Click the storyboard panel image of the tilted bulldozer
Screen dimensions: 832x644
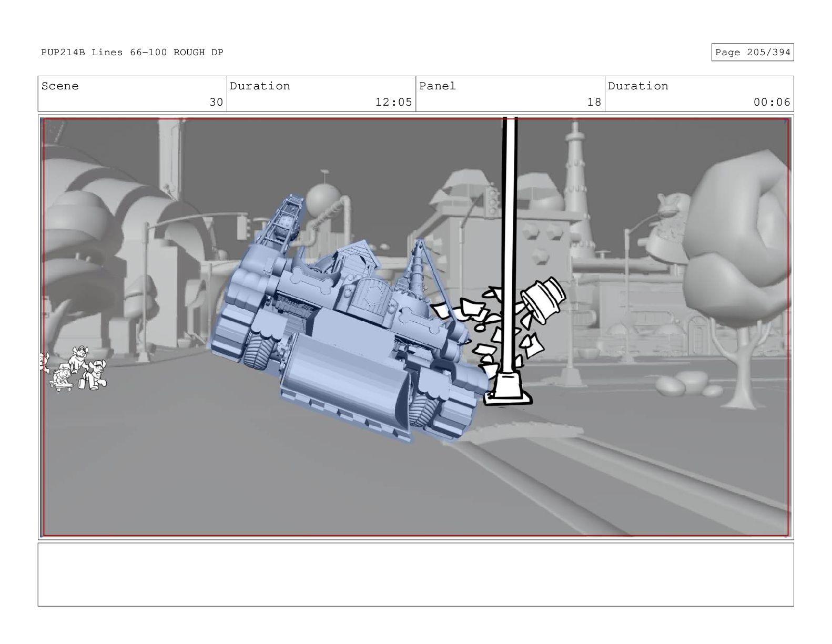[415, 327]
